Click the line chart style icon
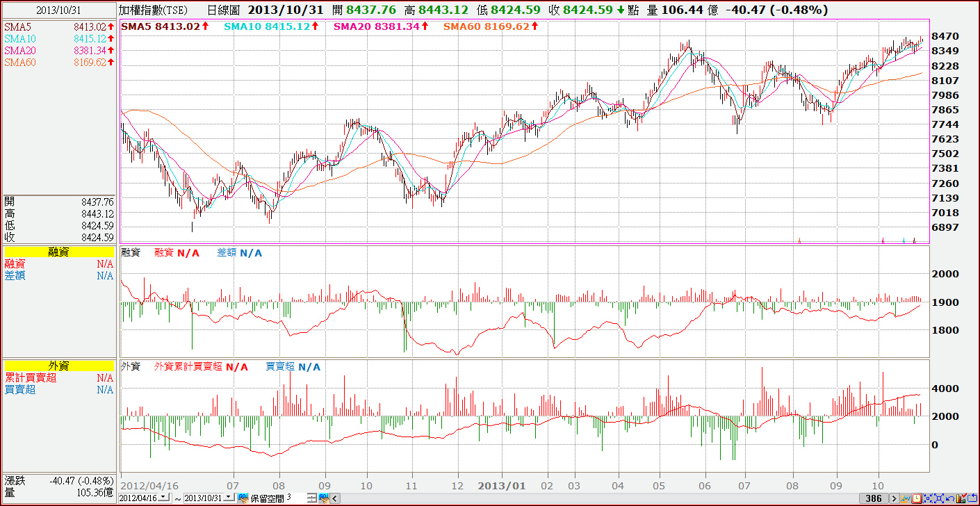The image size is (980, 506). click(906, 498)
